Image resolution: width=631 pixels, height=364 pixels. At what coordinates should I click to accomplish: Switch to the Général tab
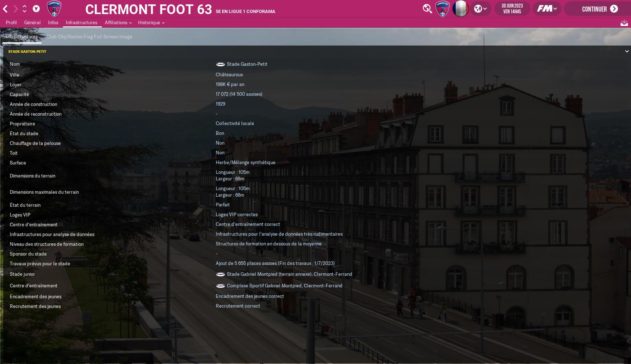(x=32, y=22)
